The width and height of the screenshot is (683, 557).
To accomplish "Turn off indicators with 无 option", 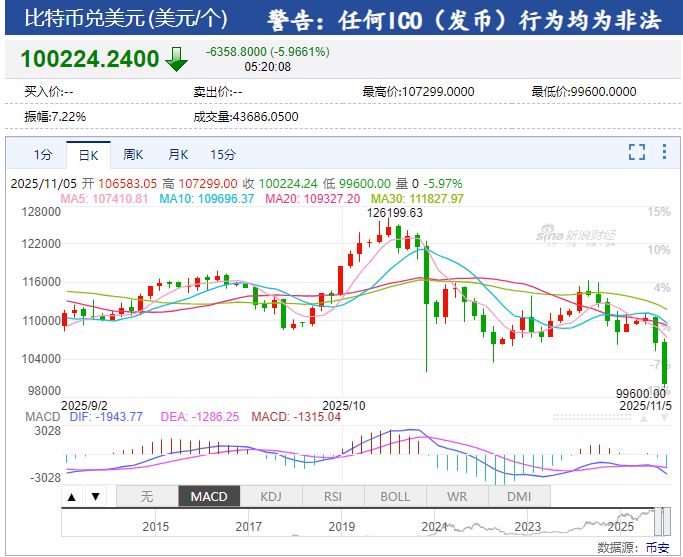I will [147, 496].
